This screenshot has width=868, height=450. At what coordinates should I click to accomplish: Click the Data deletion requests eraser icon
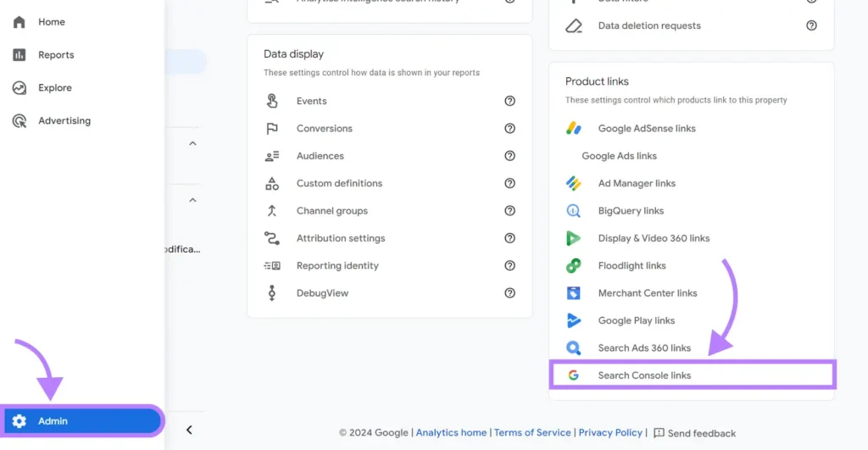click(574, 26)
